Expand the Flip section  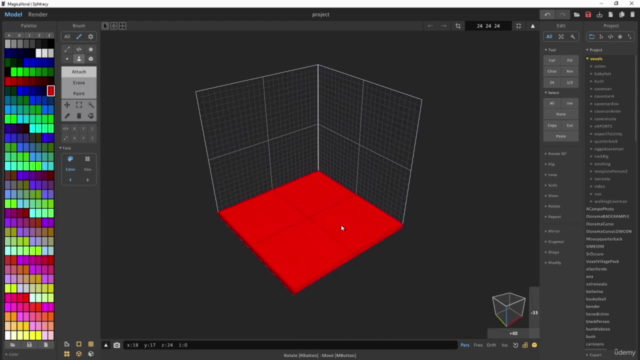[x=550, y=164]
